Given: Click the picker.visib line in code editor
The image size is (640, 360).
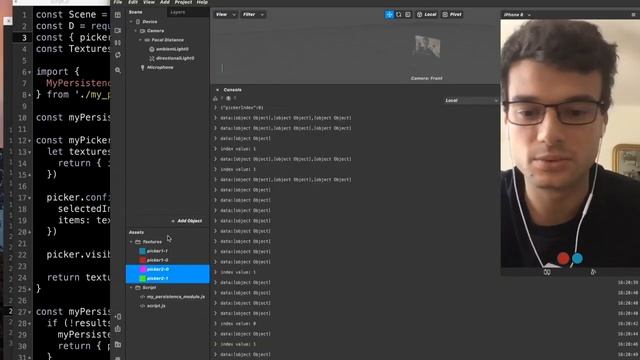Looking at the screenshot, I should point(78,255).
